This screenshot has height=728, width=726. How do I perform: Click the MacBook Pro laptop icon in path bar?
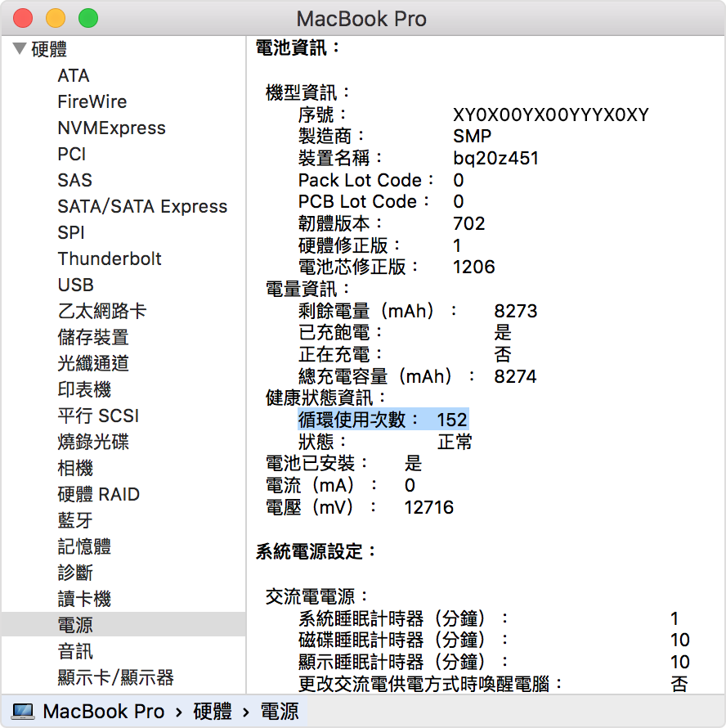[23, 712]
